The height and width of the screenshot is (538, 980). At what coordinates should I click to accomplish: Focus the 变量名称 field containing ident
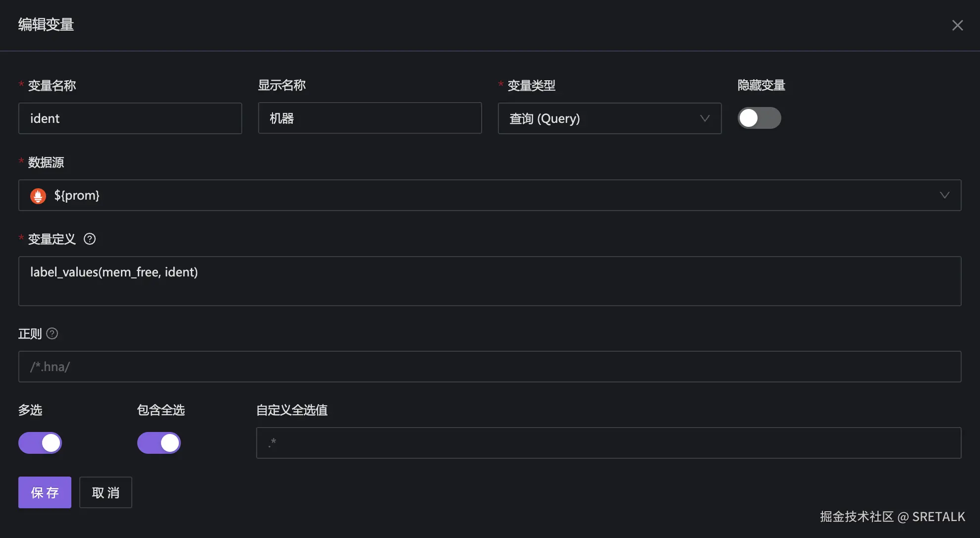130,118
